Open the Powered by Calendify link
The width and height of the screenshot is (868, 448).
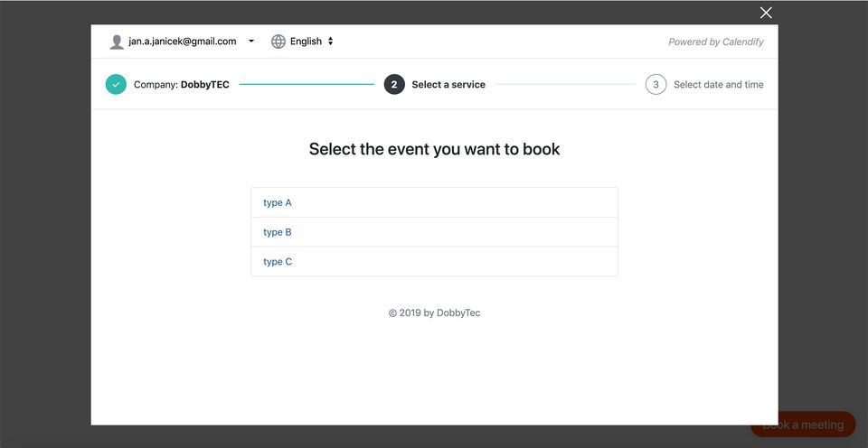click(x=716, y=42)
